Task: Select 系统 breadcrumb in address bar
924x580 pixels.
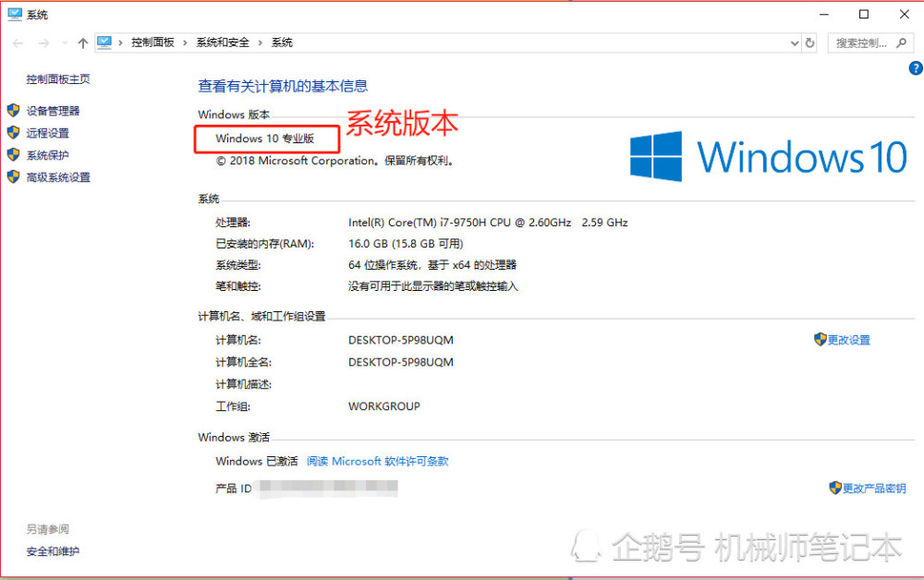Action: click(x=282, y=42)
